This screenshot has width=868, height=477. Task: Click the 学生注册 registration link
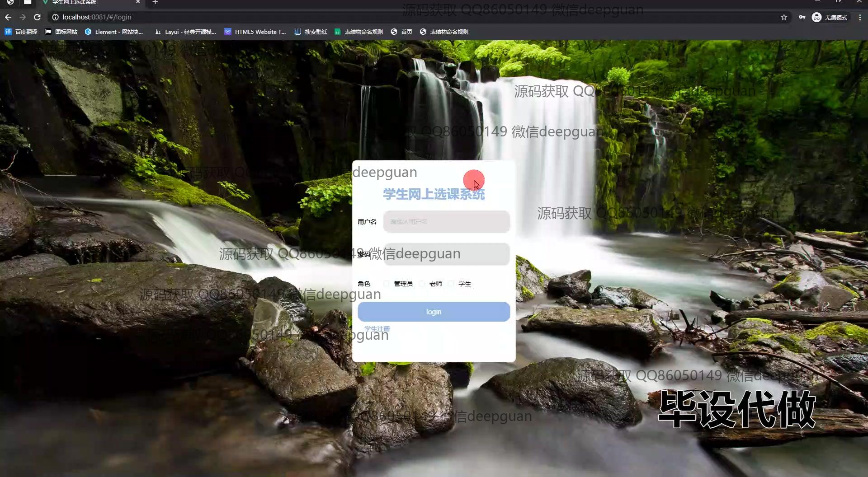377,329
